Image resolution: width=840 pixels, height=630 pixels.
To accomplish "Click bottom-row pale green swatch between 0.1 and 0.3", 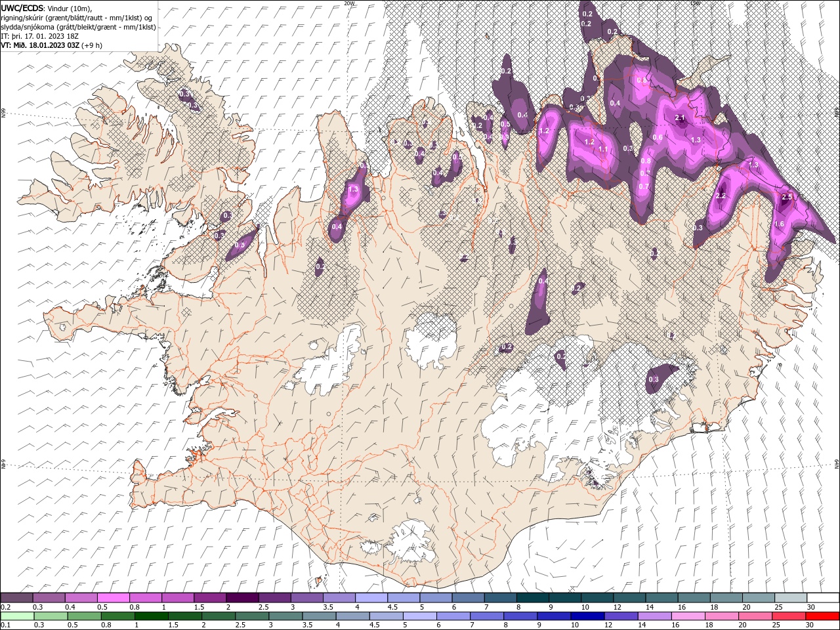I will point(17,616).
